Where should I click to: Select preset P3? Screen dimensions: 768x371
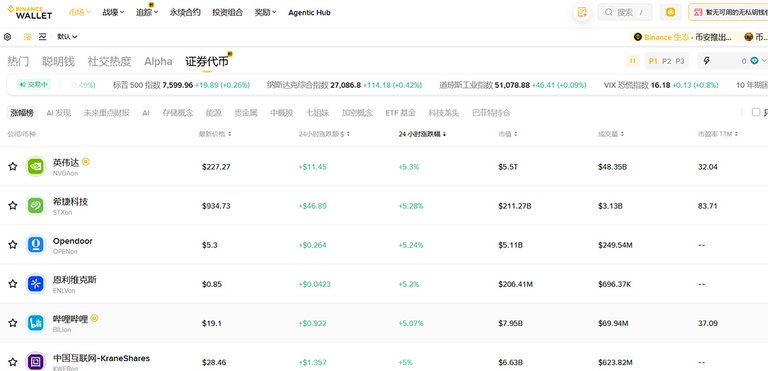coord(680,61)
